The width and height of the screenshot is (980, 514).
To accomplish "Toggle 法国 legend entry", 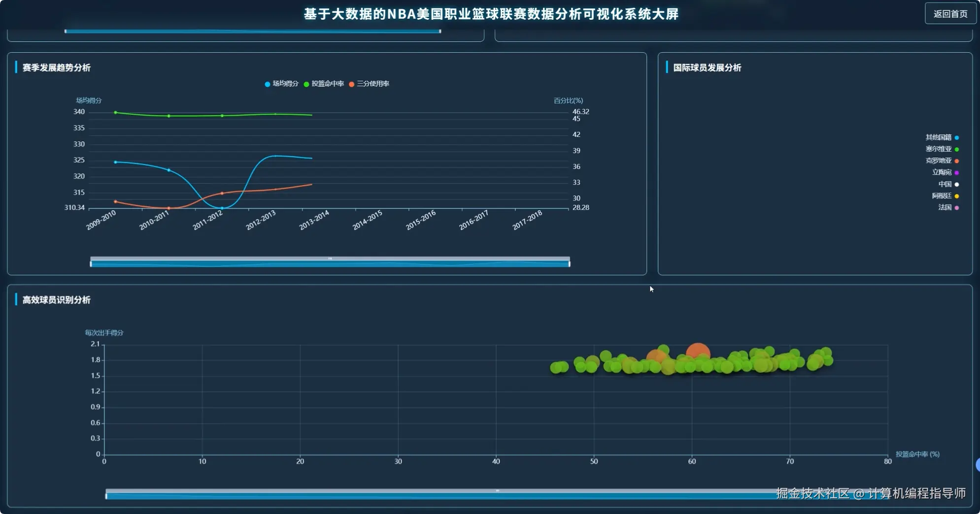I will coord(948,207).
